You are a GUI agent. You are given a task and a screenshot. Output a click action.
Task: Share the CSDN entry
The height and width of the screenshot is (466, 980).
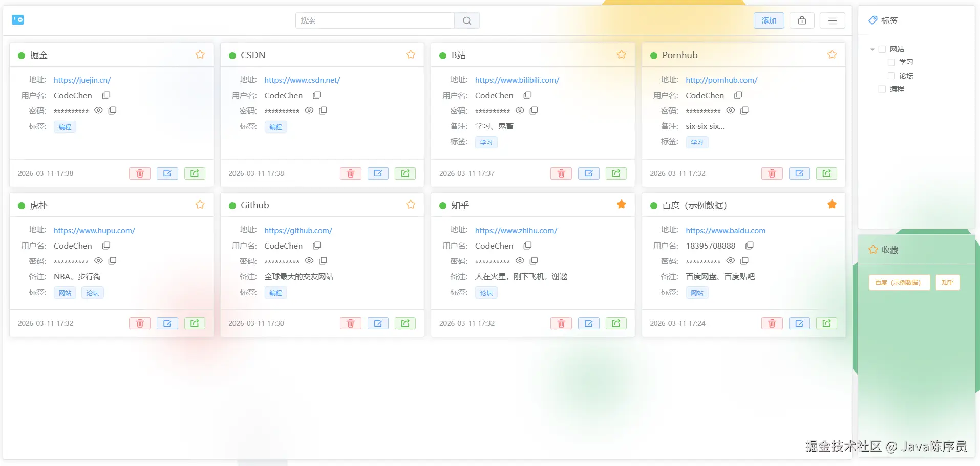pyautogui.click(x=406, y=173)
